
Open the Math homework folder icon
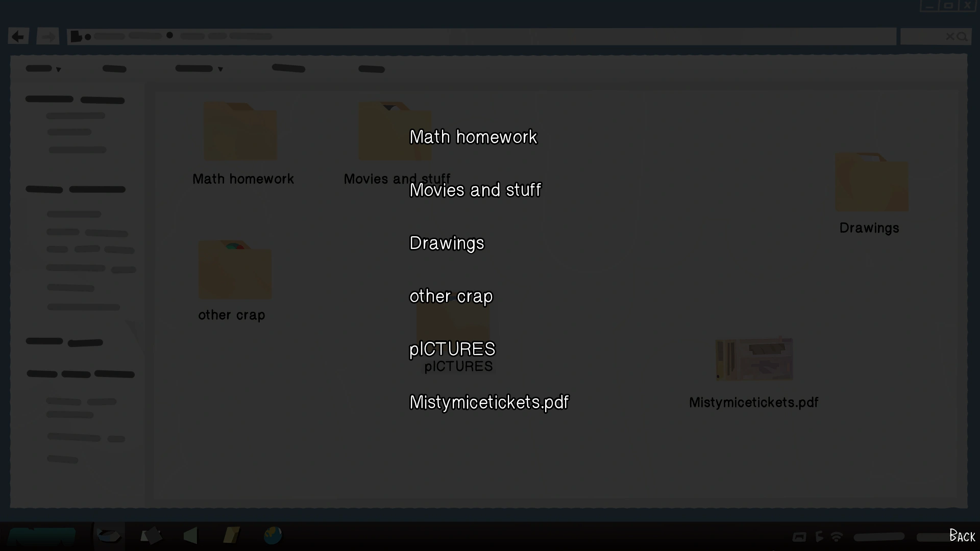tap(240, 132)
